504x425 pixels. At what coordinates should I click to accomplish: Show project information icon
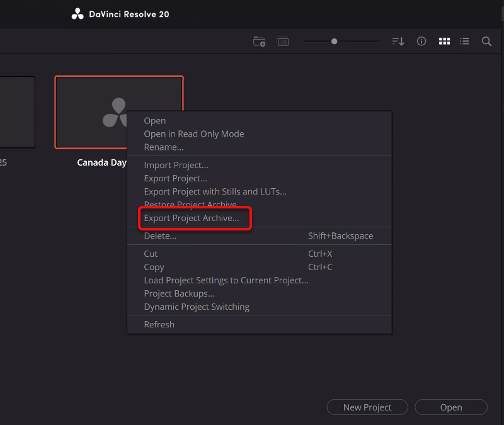(421, 42)
